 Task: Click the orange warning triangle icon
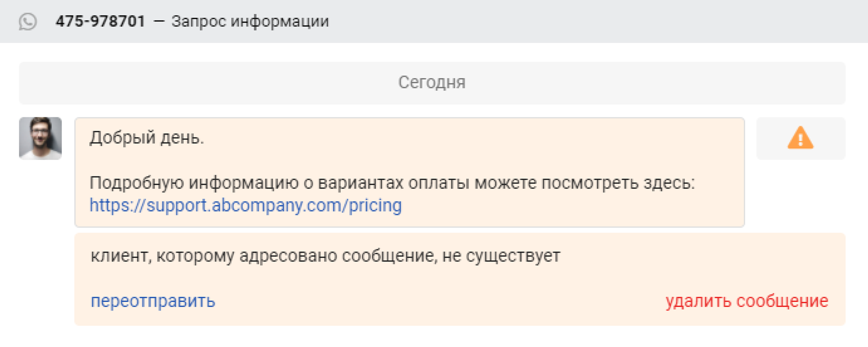pyautogui.click(x=800, y=138)
